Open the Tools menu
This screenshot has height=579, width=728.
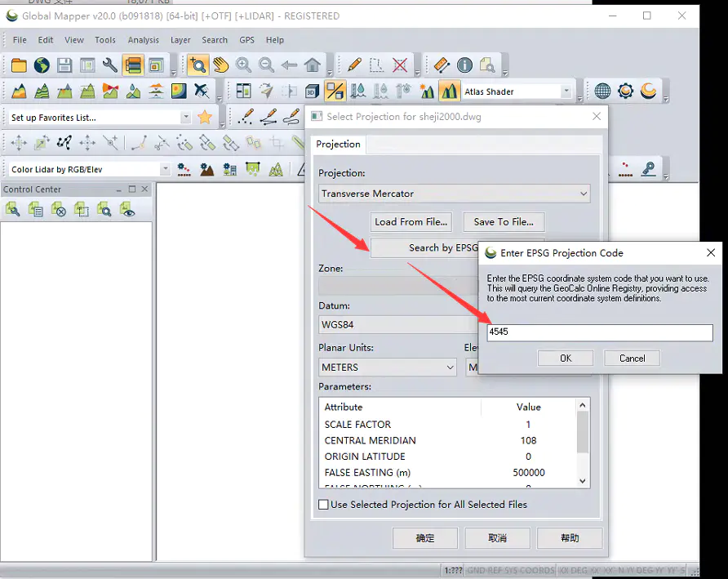[105, 40]
